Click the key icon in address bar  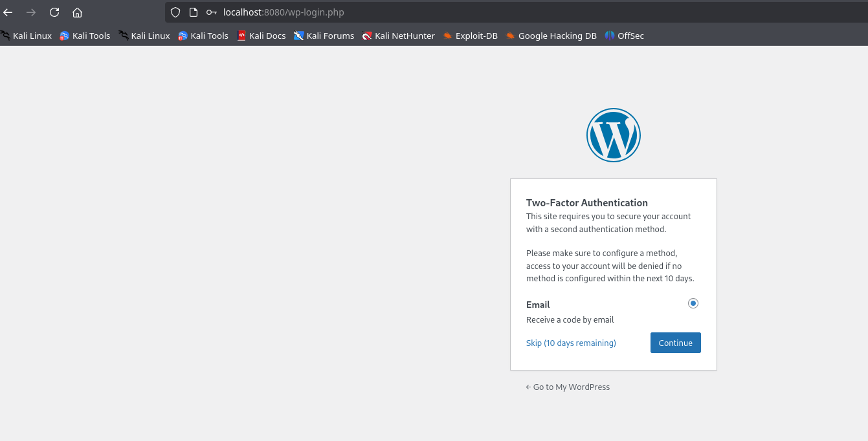click(x=212, y=12)
